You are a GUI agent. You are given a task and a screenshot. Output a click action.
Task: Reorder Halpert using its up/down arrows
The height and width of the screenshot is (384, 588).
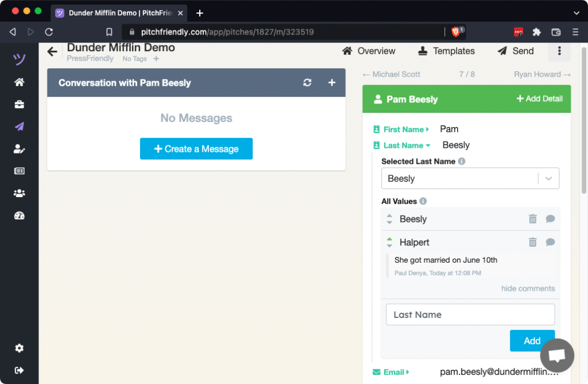[x=389, y=243]
